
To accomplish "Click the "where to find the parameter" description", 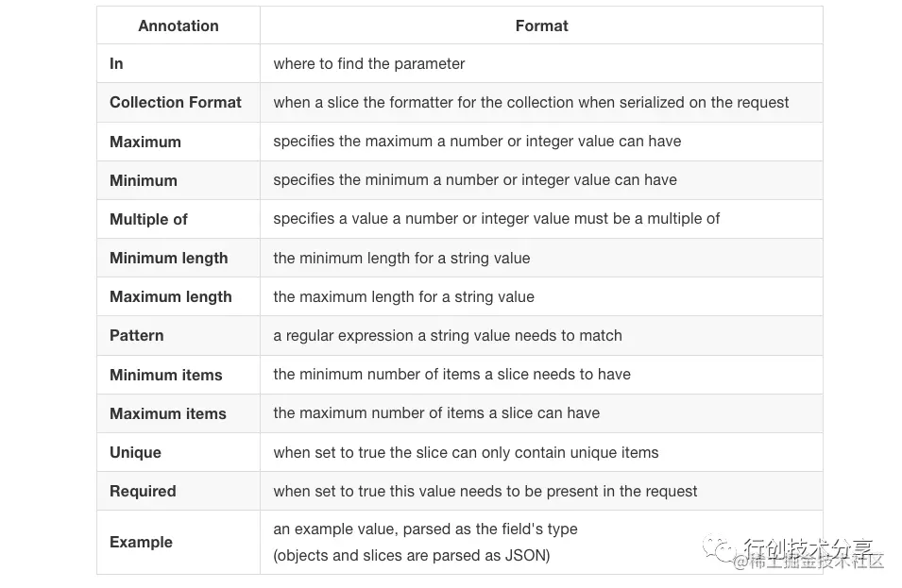I will click(369, 63).
